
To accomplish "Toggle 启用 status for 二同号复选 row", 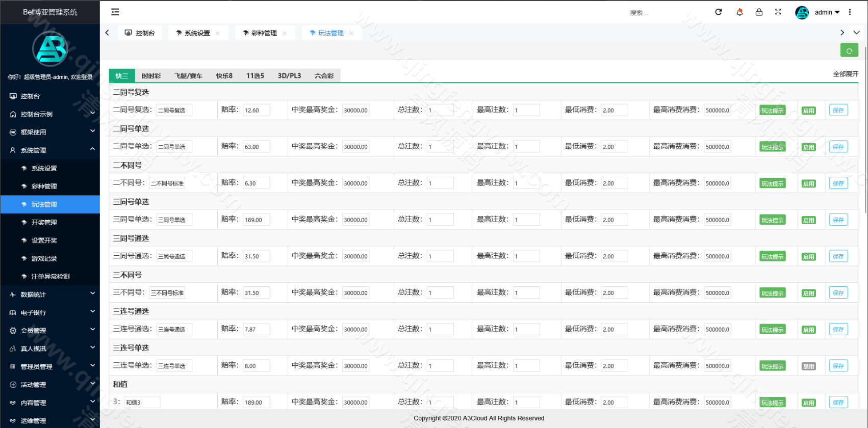I will pyautogui.click(x=808, y=111).
